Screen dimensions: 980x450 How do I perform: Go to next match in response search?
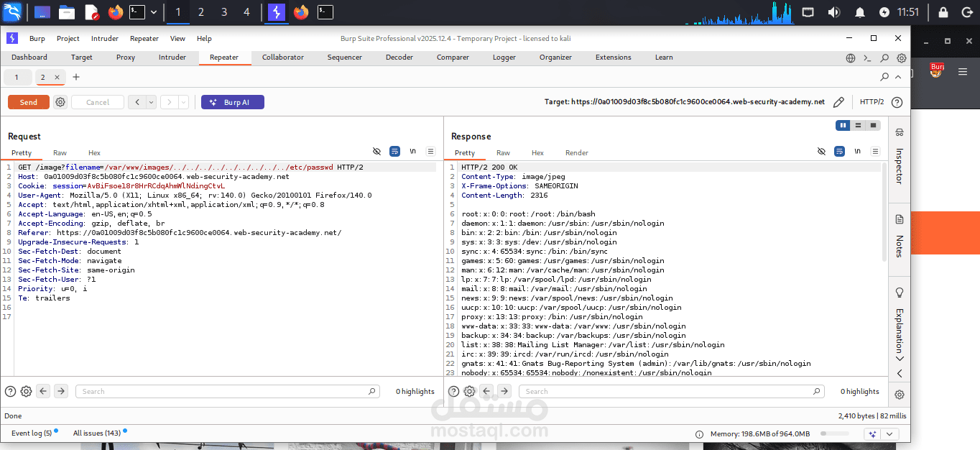(504, 391)
